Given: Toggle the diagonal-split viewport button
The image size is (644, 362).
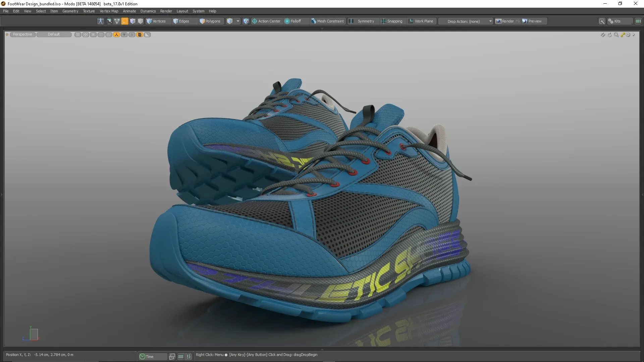Looking at the screenshot, I should point(147,35).
